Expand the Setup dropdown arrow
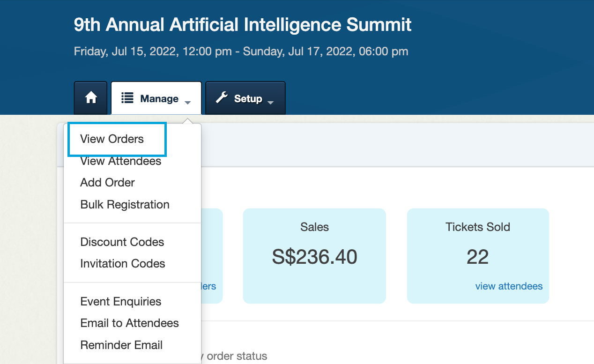This screenshot has height=364, width=594. click(x=270, y=102)
